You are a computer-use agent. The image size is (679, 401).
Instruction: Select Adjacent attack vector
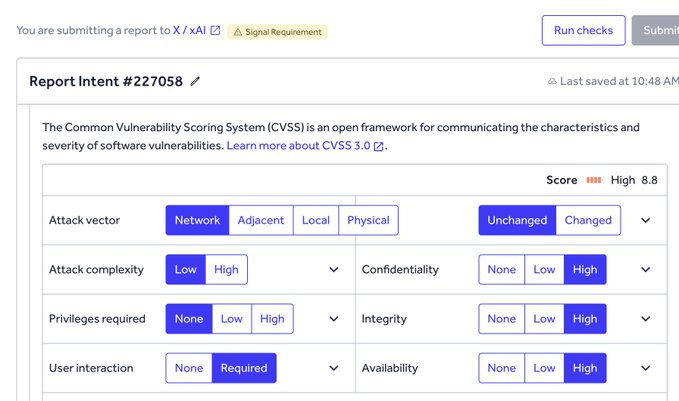click(x=261, y=220)
